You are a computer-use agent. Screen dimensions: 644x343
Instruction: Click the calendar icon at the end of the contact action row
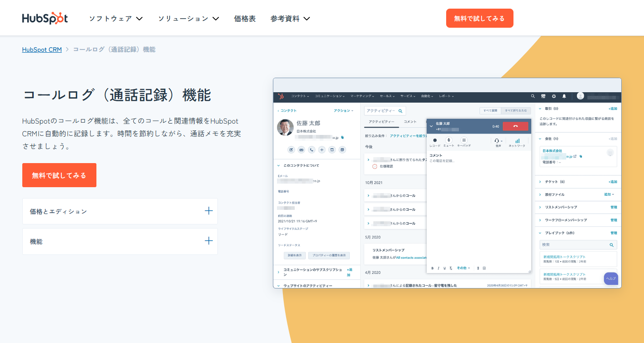(342, 149)
